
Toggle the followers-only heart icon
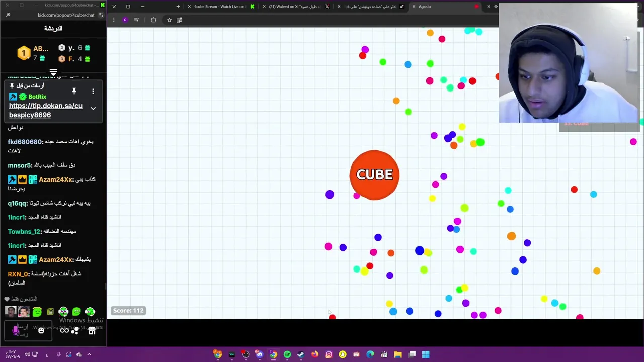coord(7,299)
